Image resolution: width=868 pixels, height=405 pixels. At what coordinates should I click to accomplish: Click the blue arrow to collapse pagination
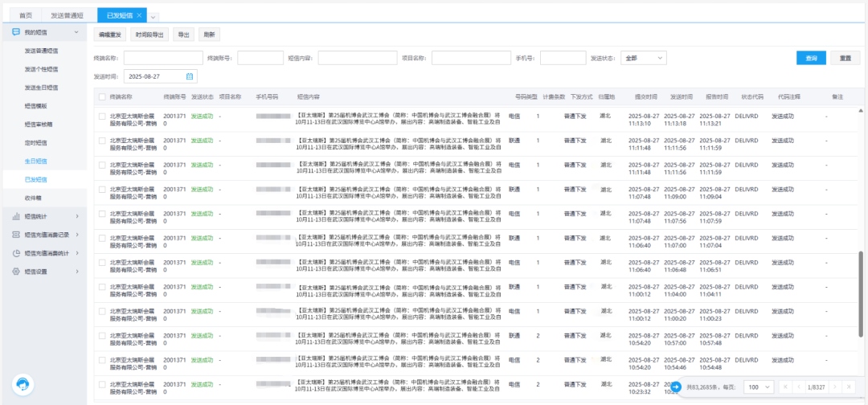(x=676, y=387)
